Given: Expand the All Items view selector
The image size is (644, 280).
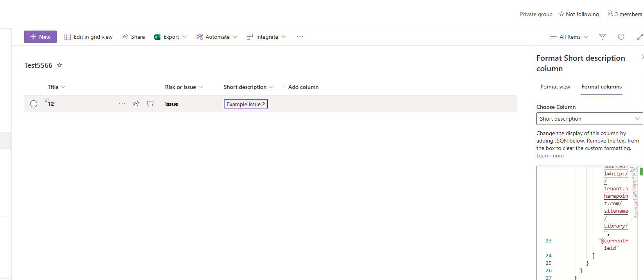Looking at the screenshot, I should pos(569,37).
